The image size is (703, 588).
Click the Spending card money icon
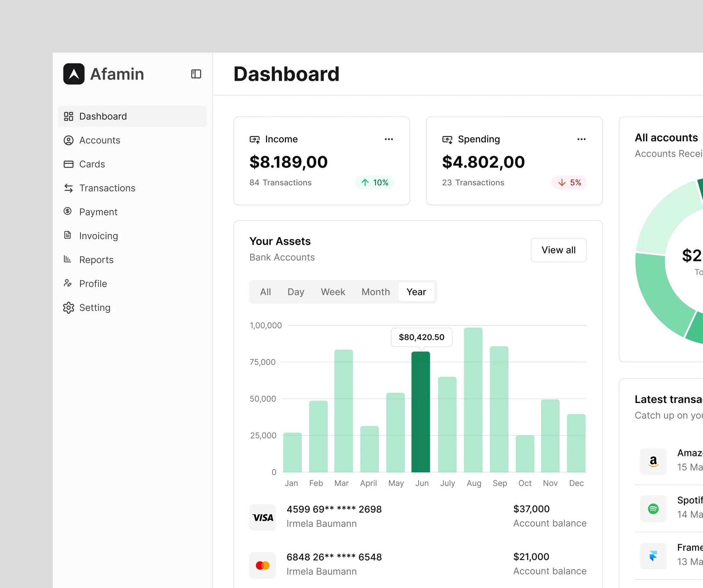[x=447, y=139]
